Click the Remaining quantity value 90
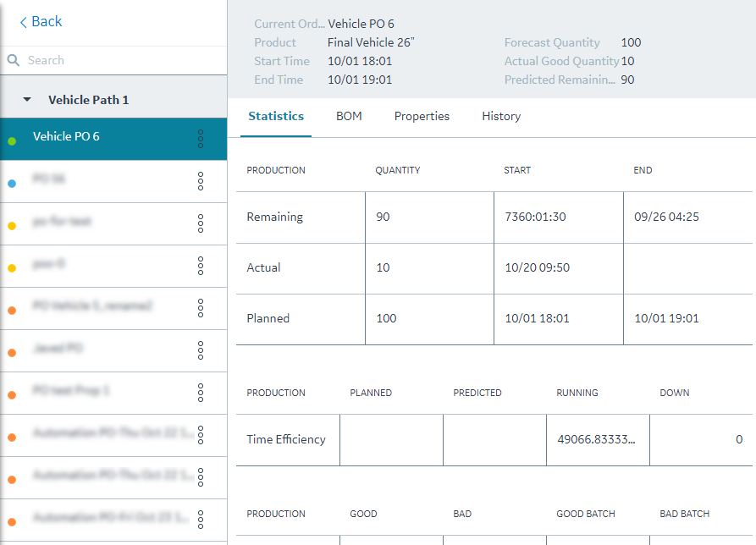 tap(383, 217)
